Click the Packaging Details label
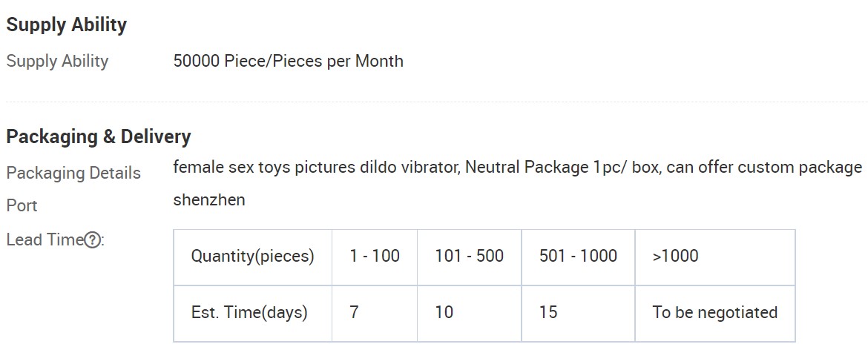This screenshot has width=868, height=347. (73, 173)
